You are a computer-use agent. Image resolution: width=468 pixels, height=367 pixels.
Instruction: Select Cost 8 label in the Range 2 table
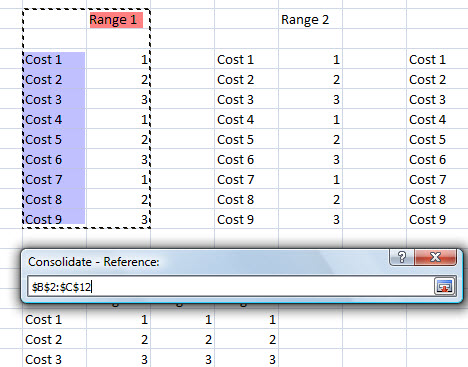235,200
